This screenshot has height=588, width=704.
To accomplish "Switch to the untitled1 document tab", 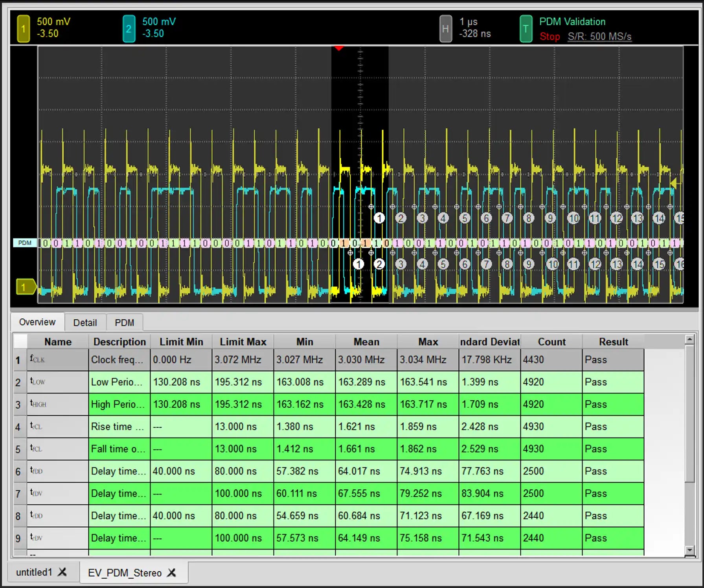I will (34, 572).
